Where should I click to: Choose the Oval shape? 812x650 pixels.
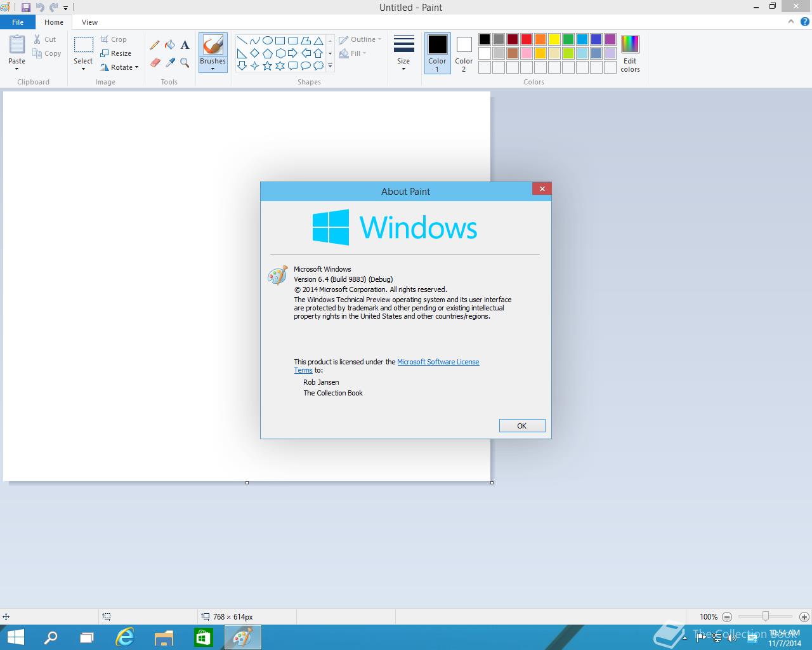pos(267,41)
